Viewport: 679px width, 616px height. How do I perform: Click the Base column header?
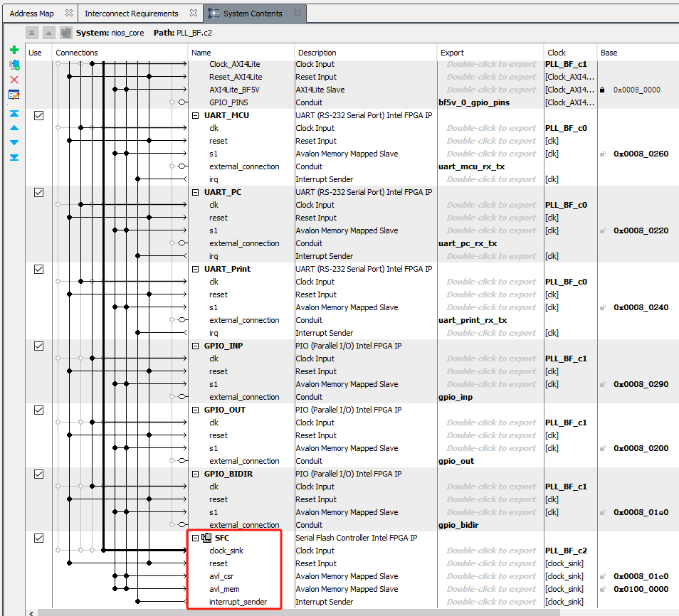[x=638, y=53]
